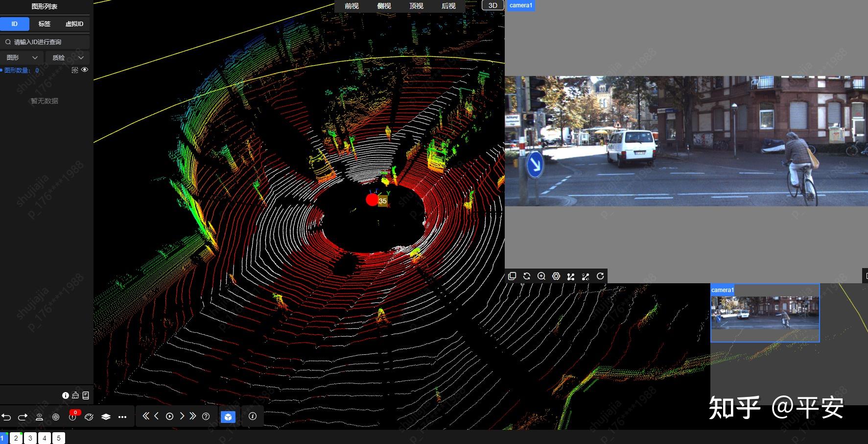Click the 图形列表 panel title
Image resolution: width=868 pixels, height=444 pixels.
point(45,6)
